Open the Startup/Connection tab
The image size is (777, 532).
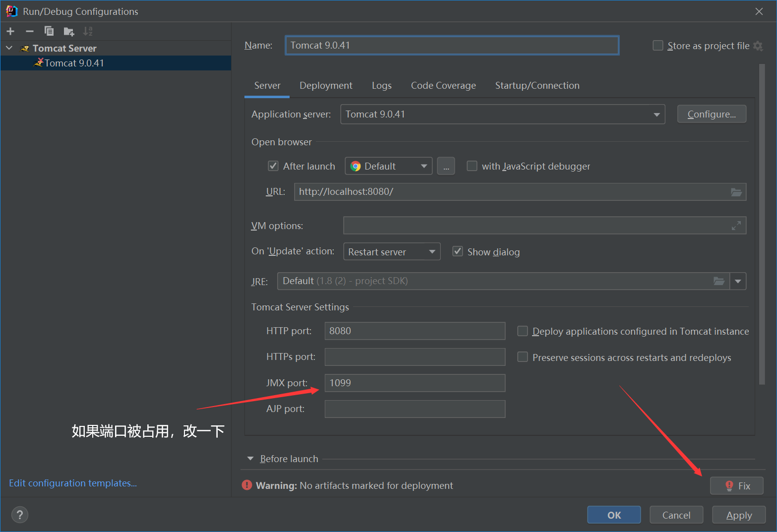click(x=537, y=85)
